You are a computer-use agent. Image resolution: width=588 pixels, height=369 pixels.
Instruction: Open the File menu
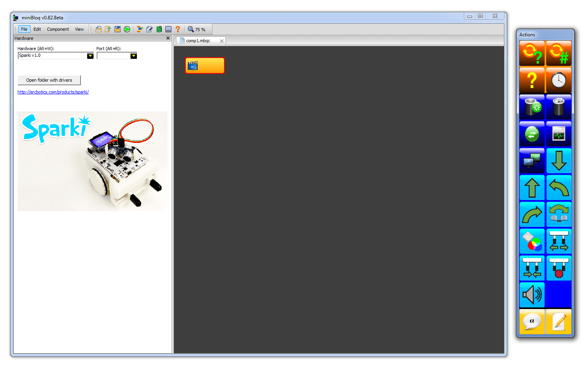(x=24, y=29)
